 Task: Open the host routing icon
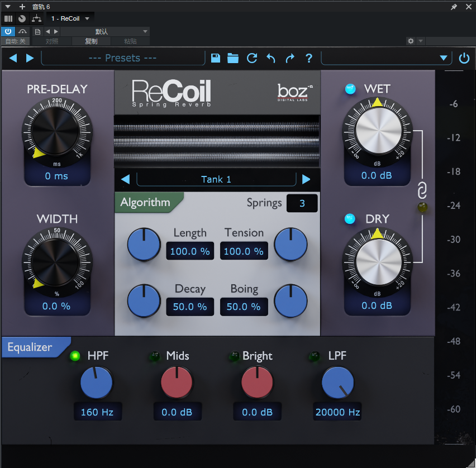(36, 18)
